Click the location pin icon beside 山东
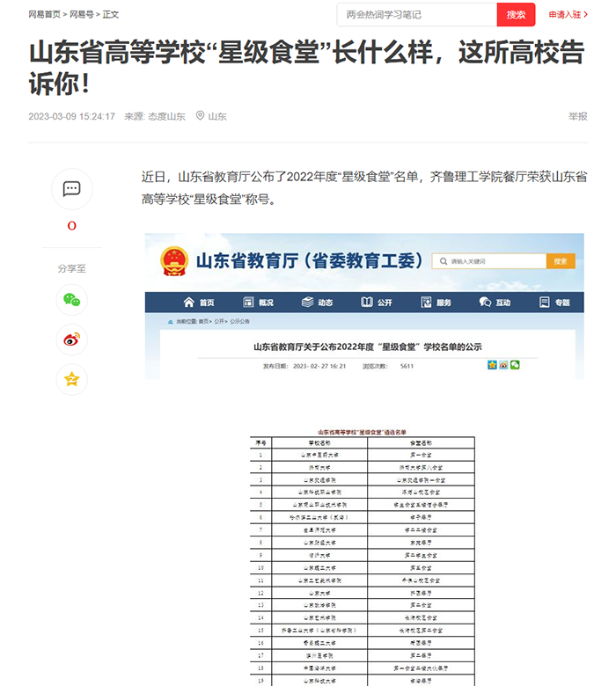616x686 pixels. tap(200, 116)
